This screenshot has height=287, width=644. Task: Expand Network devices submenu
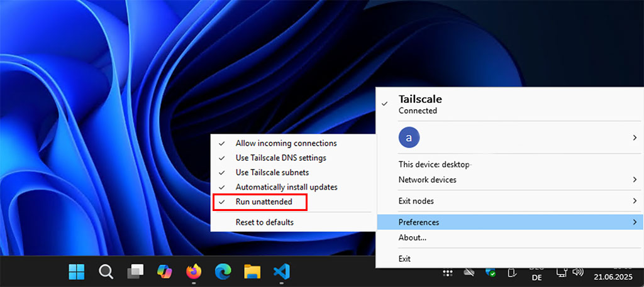(x=510, y=180)
